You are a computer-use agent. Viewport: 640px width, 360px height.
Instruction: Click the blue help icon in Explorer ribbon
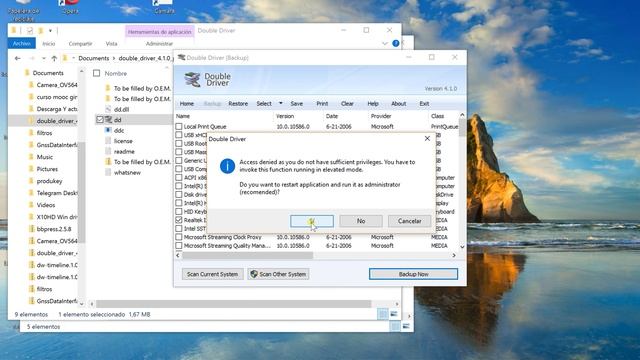coord(396,43)
